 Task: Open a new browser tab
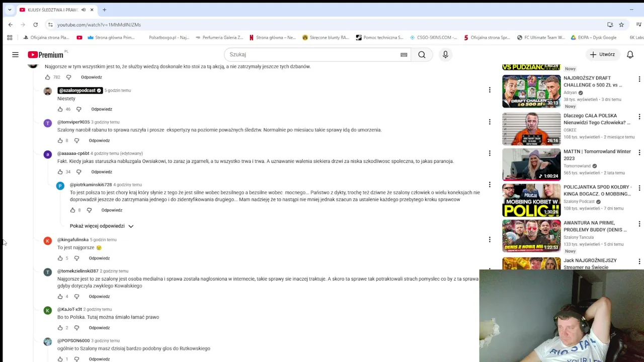click(x=104, y=10)
